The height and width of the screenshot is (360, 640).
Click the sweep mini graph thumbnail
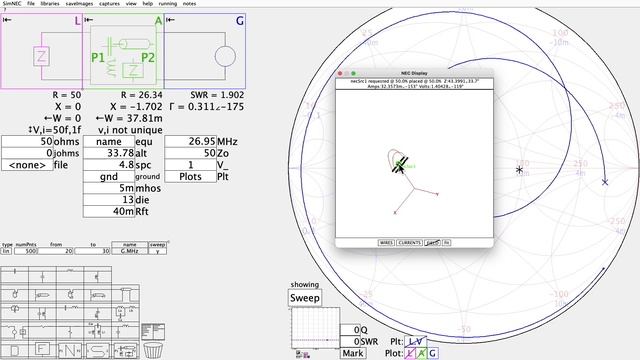click(316, 328)
